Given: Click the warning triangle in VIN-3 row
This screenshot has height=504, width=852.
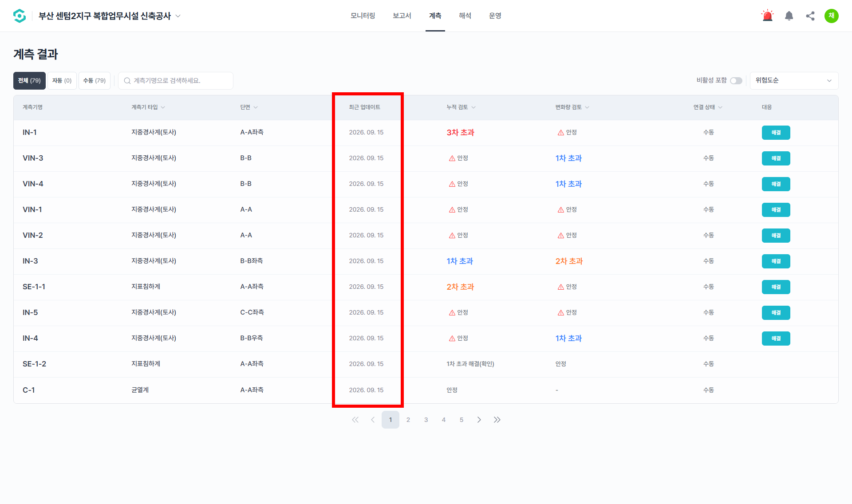Looking at the screenshot, I should pos(452,158).
